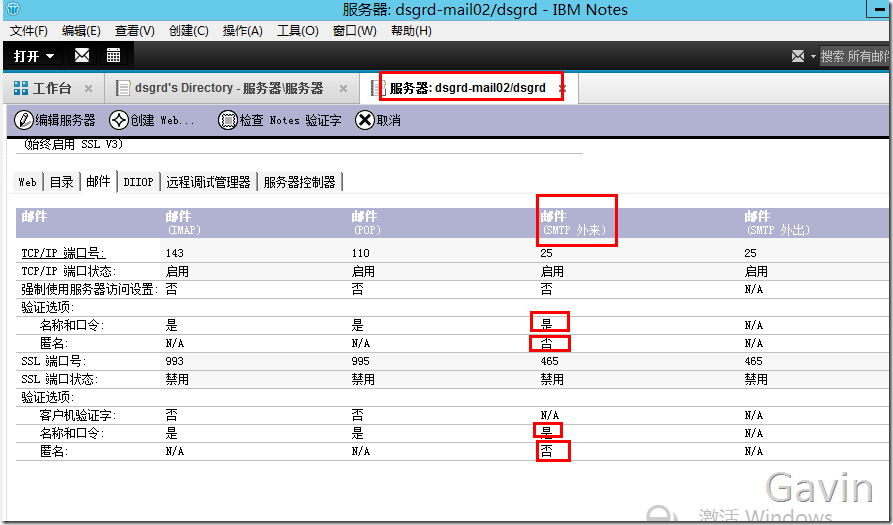Image resolution: width=893 pixels, height=525 pixels.
Task: Switch to 工作台 tab
Action: [x=52, y=88]
